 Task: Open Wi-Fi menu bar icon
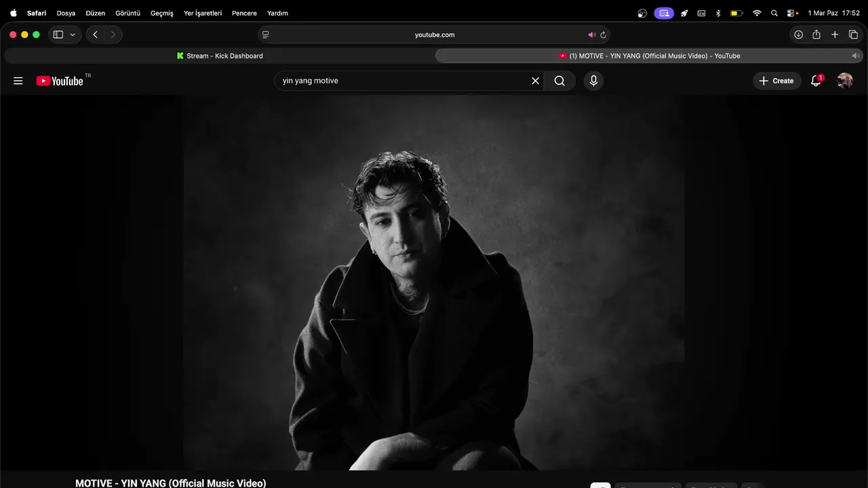tap(757, 13)
